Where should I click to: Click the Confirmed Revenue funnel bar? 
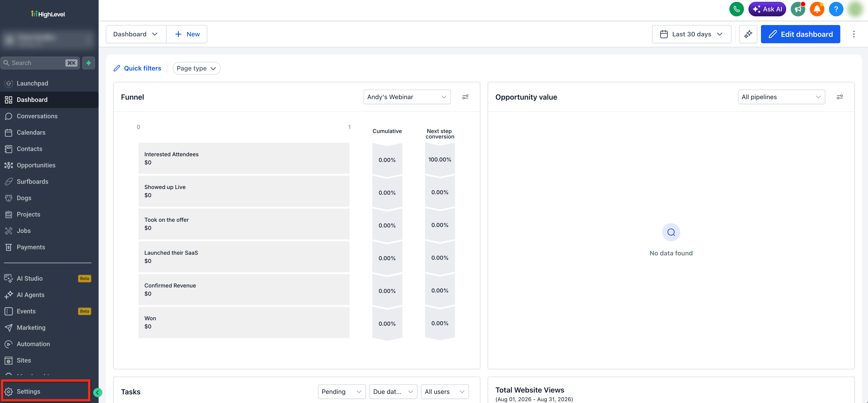[244, 289]
